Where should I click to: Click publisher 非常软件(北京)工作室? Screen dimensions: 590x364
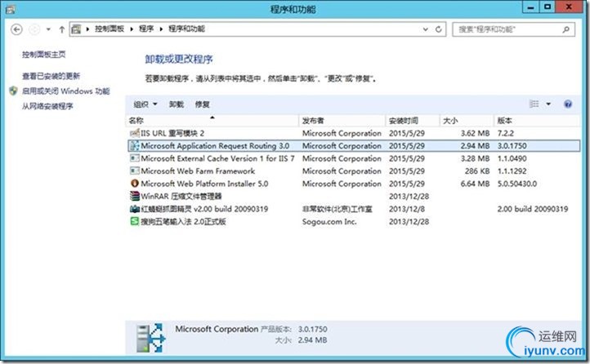(337, 209)
